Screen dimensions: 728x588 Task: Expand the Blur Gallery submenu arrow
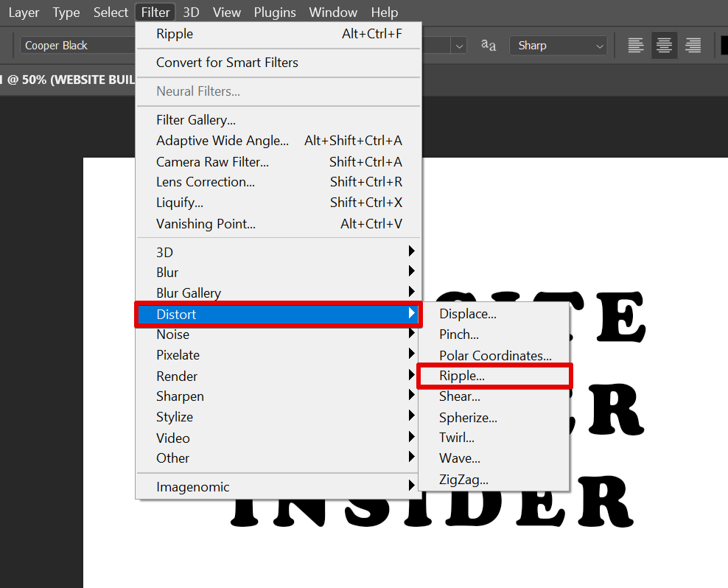(411, 293)
